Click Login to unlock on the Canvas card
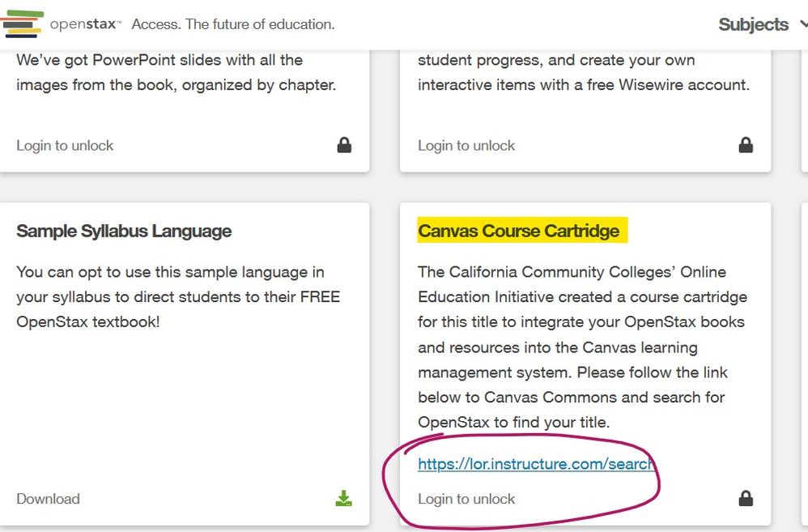Viewport: 808px width, 532px height. pyautogui.click(x=466, y=499)
